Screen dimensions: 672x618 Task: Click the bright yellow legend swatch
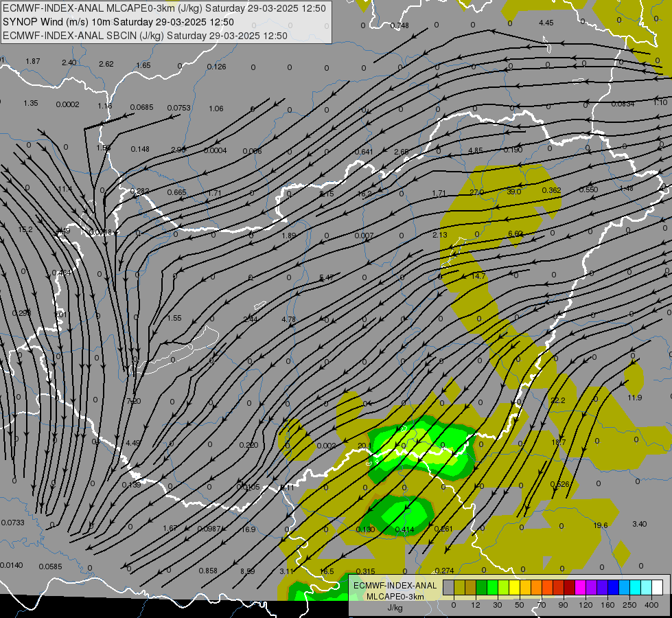coord(514,588)
